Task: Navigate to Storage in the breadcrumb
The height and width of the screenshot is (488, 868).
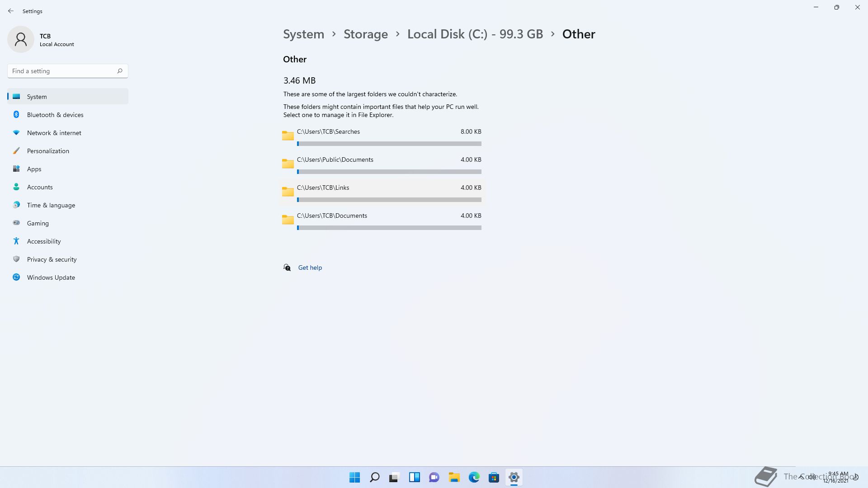Action: click(x=365, y=34)
